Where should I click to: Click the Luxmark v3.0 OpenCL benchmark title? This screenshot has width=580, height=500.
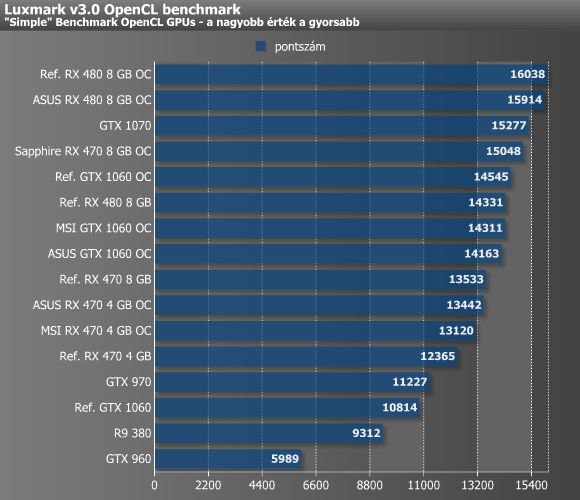tap(122, 9)
